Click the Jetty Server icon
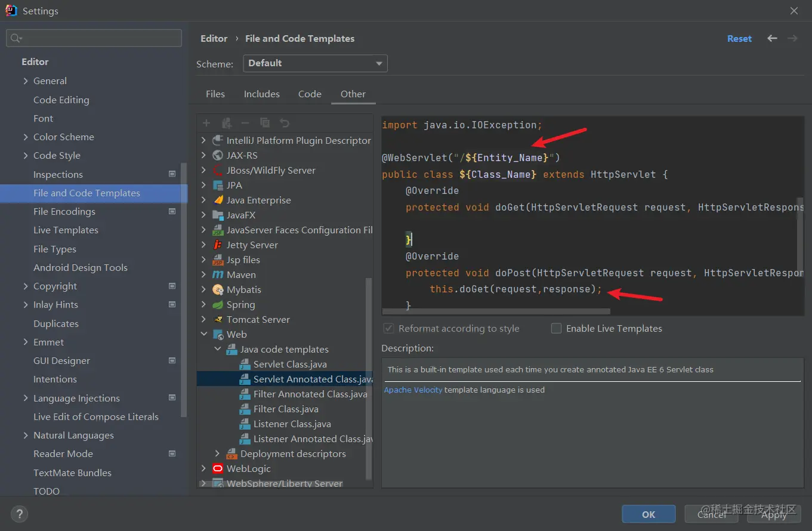This screenshot has width=812, height=531. (x=218, y=245)
